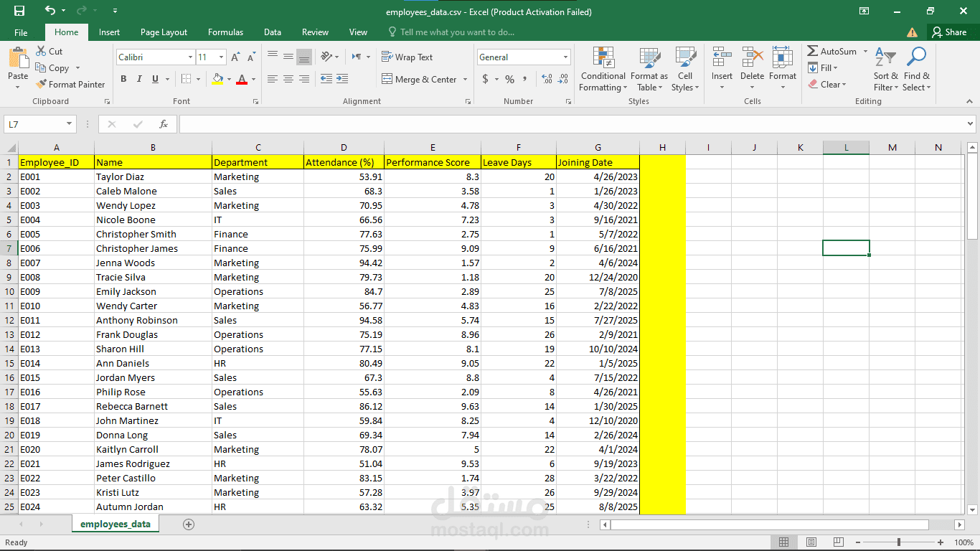Decrease indent of the cell

coord(326,79)
